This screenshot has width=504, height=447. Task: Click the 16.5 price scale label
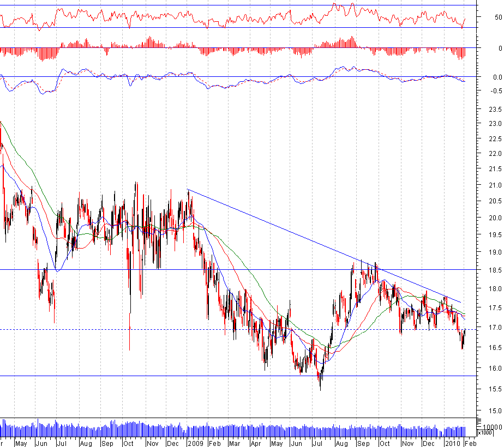(x=495, y=347)
